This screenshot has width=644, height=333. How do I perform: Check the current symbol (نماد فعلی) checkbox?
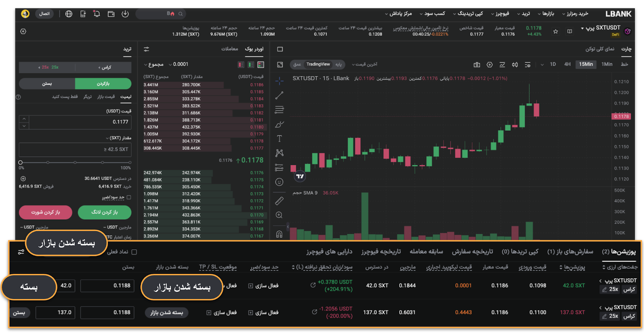[134, 252]
